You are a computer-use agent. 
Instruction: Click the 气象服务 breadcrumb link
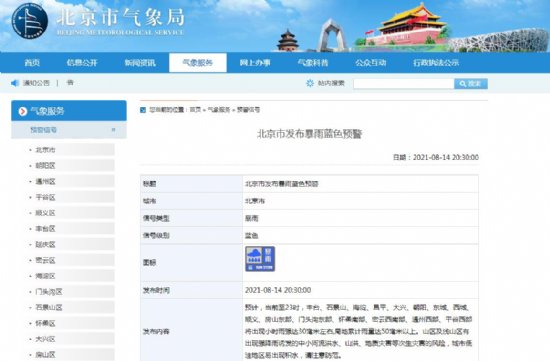[x=219, y=110]
